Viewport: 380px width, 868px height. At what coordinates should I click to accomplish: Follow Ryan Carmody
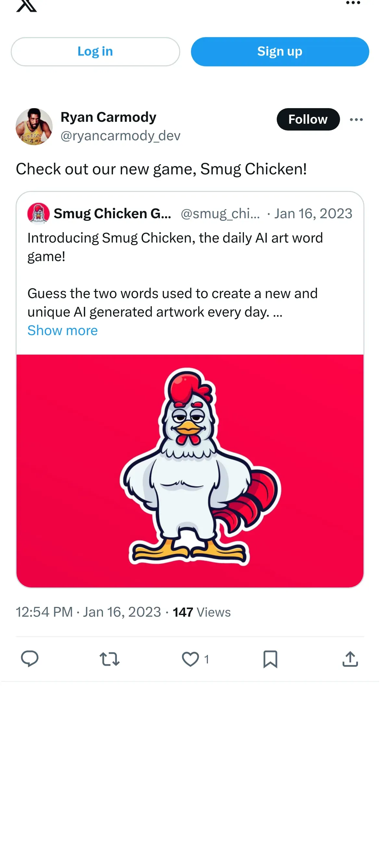point(308,119)
